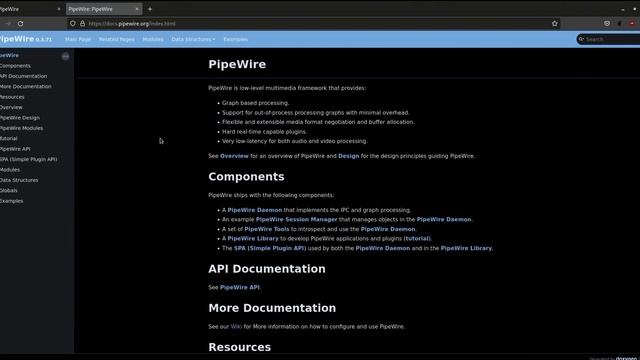Open PipeWire Daemon link in the Tools bullet

point(388,229)
